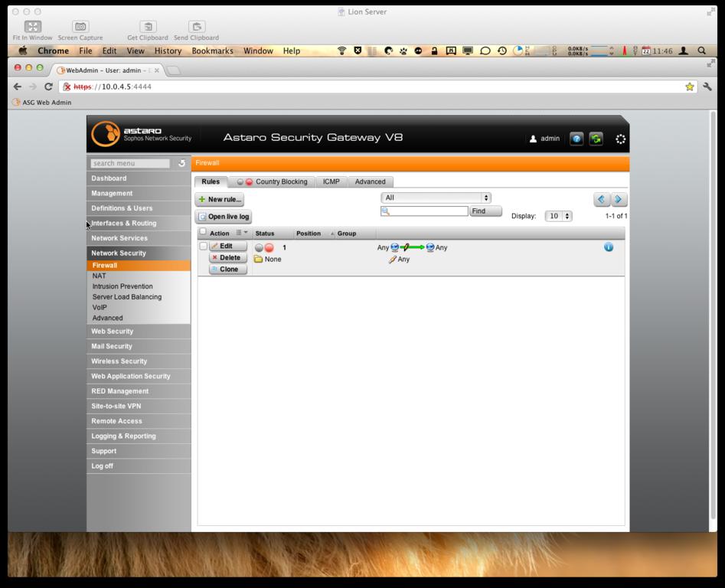Go to previous page of rules
The image size is (725, 588).
click(601, 199)
